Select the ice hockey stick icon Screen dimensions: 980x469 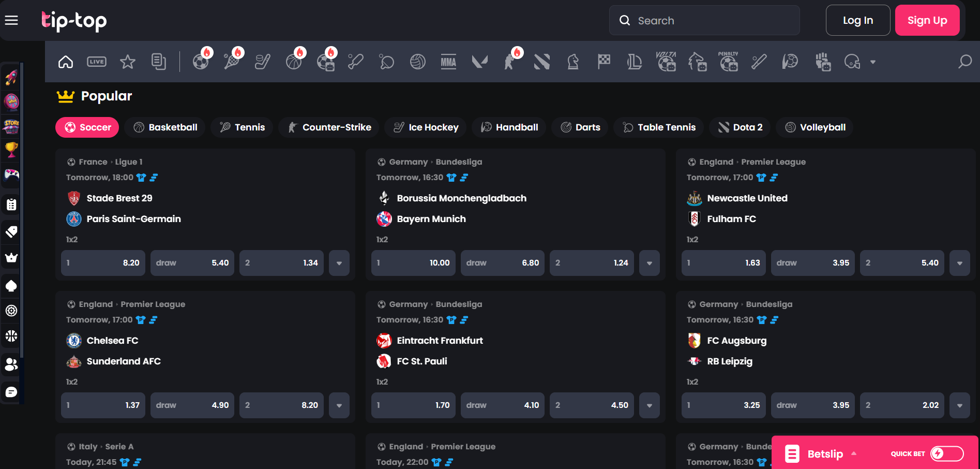click(x=263, y=62)
